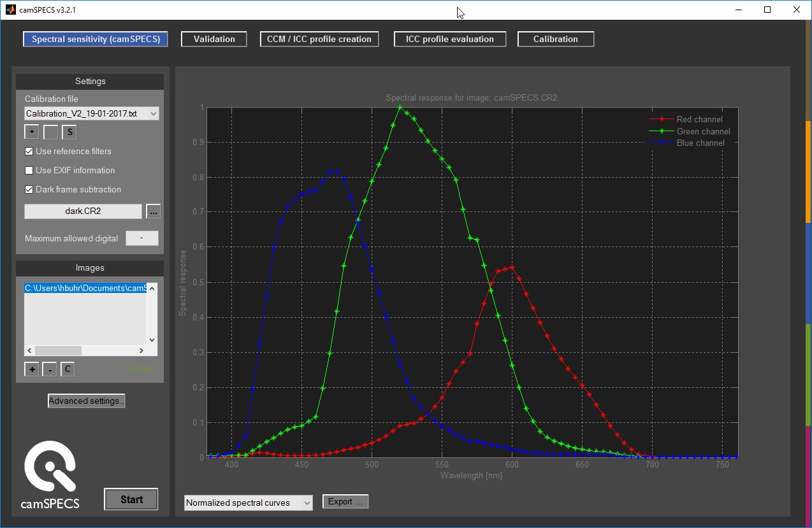Click the Images list right scroll arrow

141,351
